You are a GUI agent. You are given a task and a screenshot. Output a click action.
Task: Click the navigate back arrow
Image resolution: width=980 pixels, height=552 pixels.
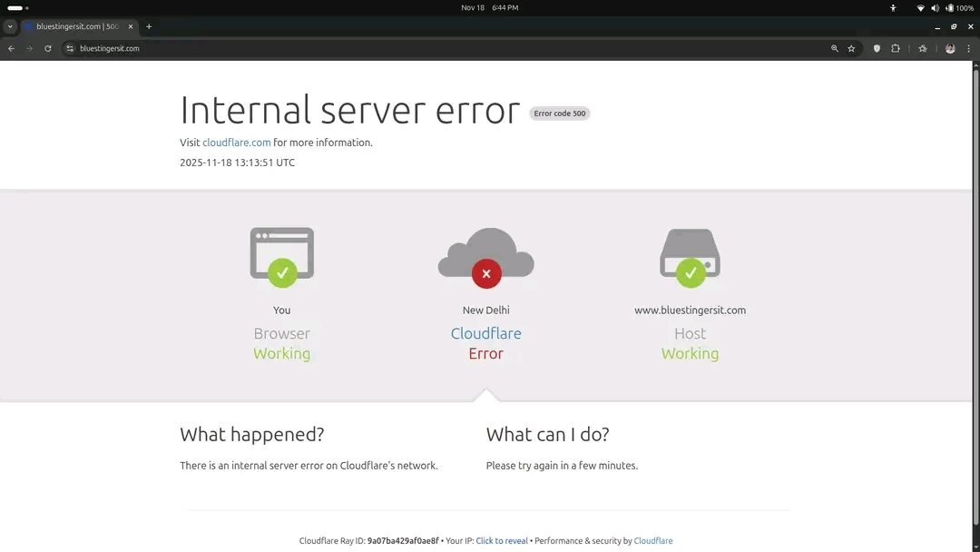click(12, 48)
